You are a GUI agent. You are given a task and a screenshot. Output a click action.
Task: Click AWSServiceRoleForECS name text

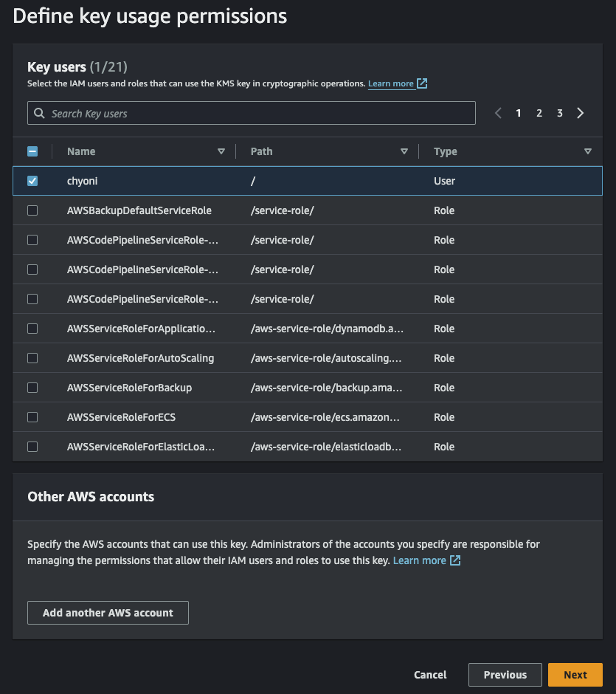coord(121,417)
